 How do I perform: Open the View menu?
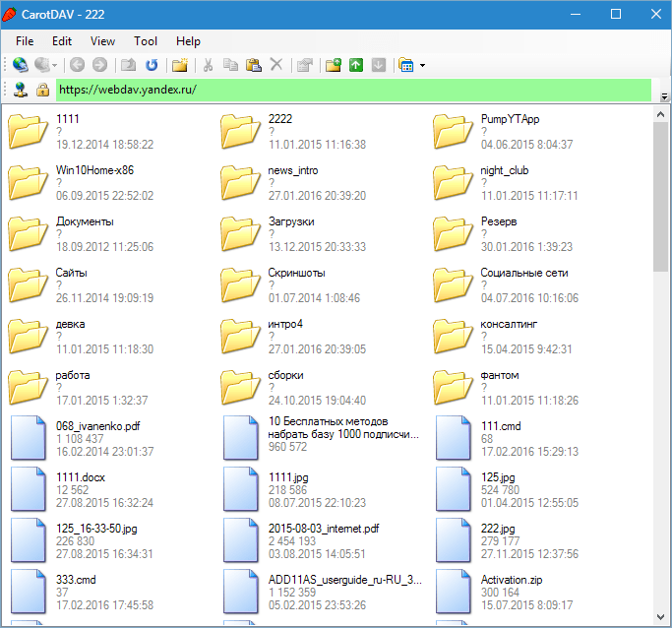(x=102, y=41)
